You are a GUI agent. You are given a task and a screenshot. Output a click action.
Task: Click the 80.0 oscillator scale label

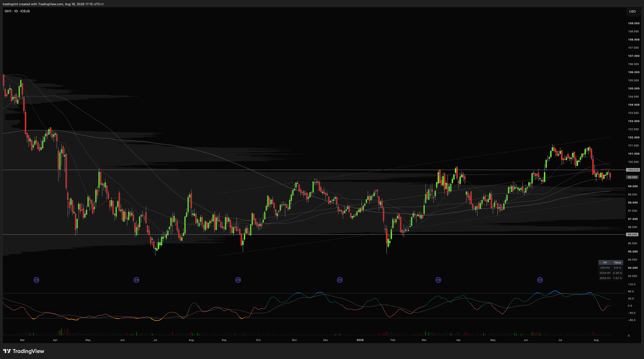point(631,291)
